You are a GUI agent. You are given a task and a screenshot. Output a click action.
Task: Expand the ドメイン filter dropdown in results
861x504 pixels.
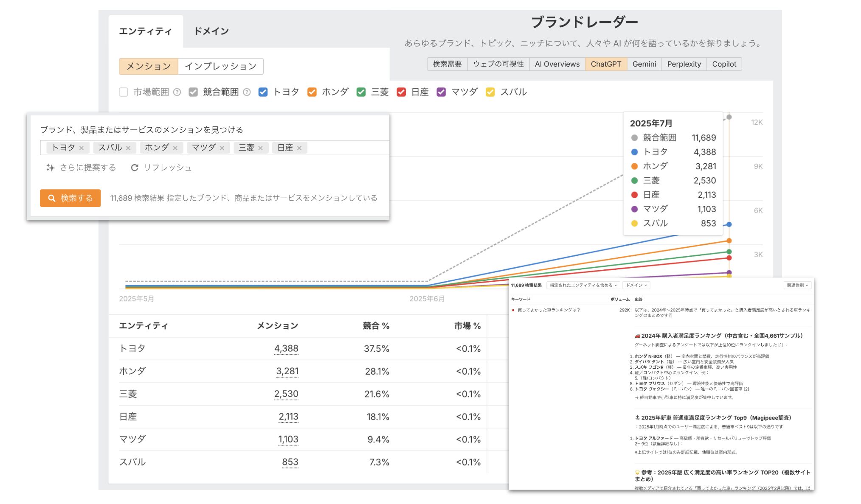(636, 286)
